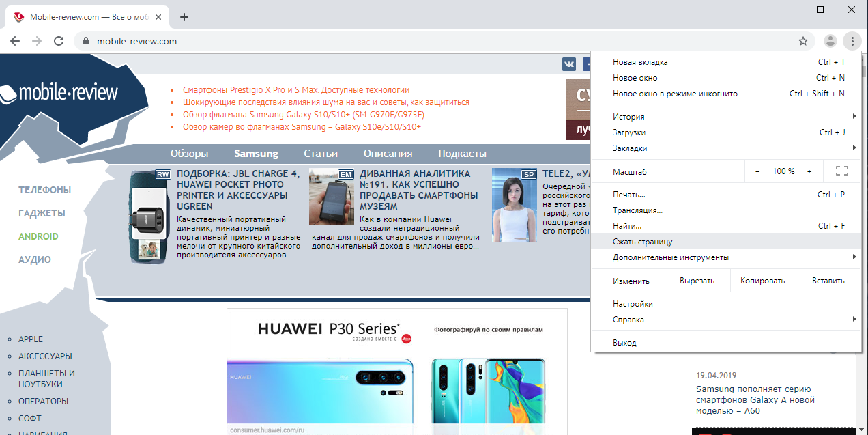Viewport: 868px width, 435px height.
Task: Open the Описания navigation tab
Action: tap(388, 154)
